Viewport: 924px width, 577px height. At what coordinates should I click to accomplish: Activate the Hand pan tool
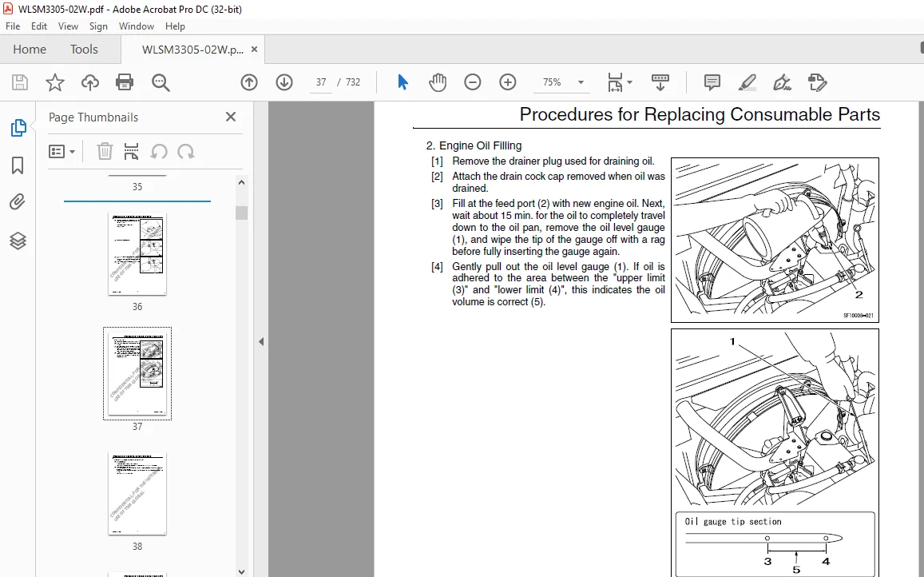[x=438, y=82]
